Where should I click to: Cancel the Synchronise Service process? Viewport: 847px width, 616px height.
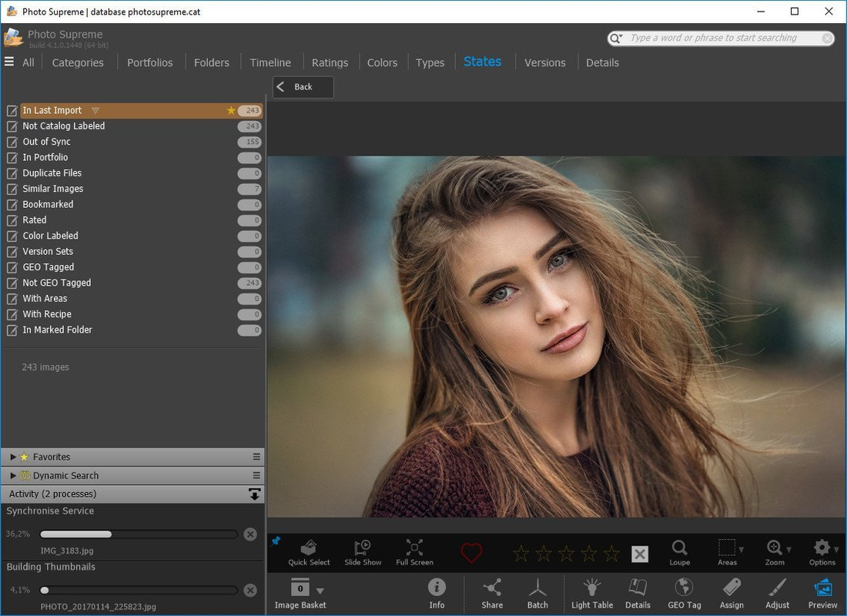250,534
